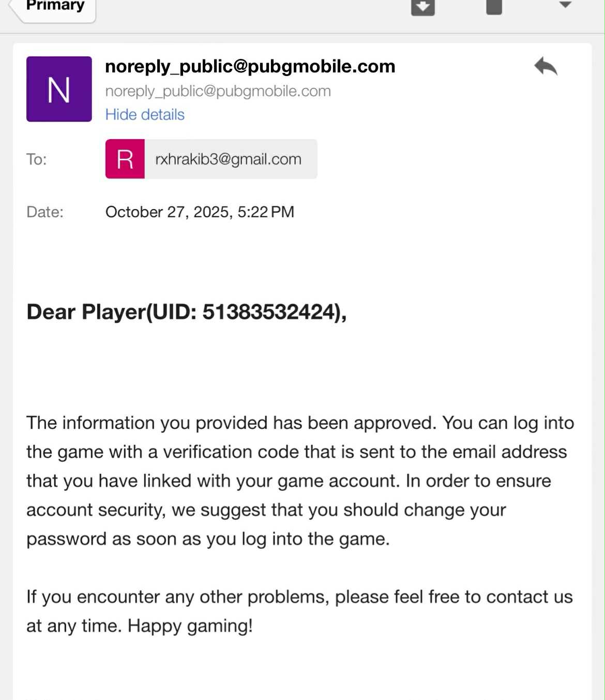
Task: Select the bold sender name noreply_public@pubgmobile.com
Action: pos(250,66)
